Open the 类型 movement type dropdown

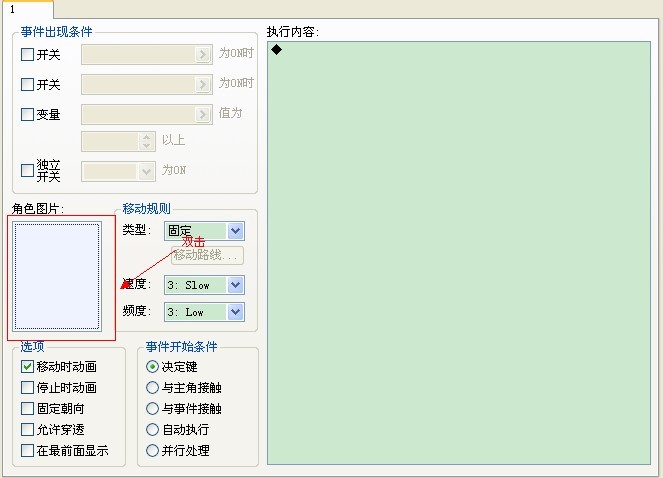(236, 231)
